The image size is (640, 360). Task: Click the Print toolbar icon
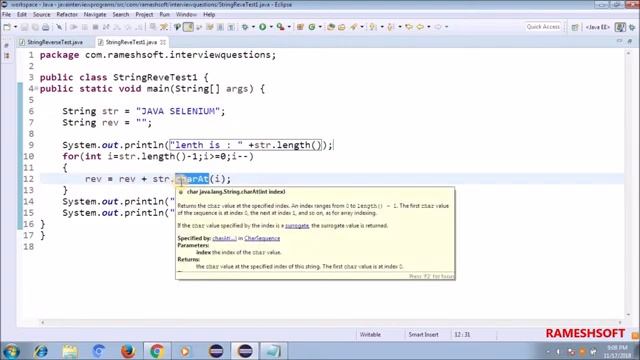(46, 27)
